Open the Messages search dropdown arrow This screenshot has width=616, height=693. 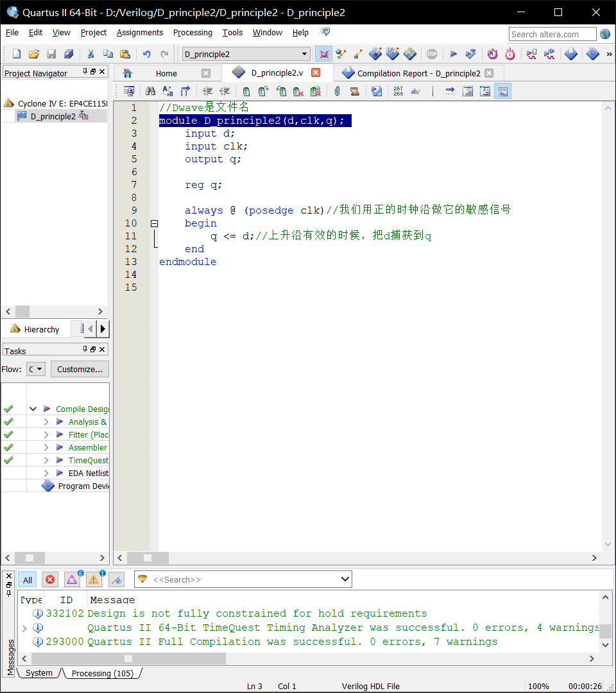point(345,579)
